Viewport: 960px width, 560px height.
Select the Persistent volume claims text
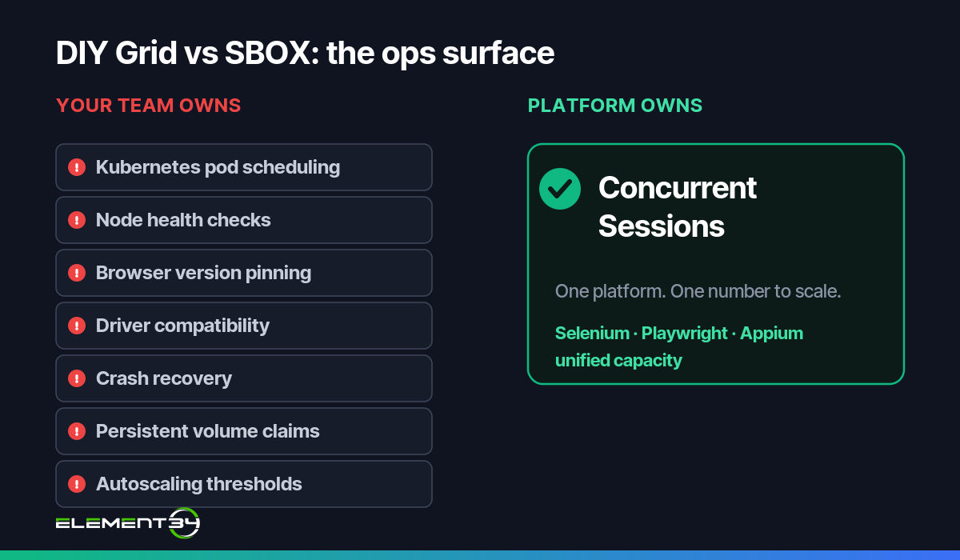208,431
